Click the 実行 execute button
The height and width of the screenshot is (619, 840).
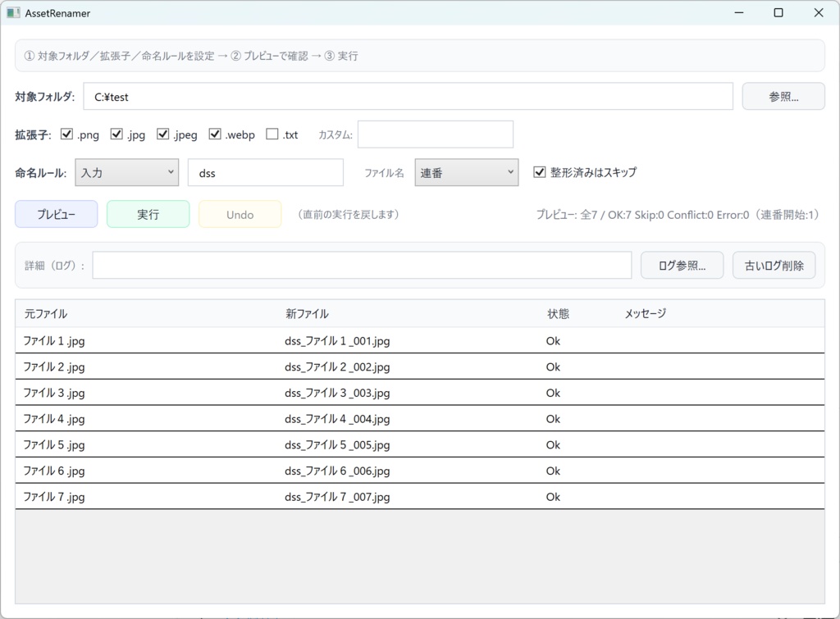148,214
